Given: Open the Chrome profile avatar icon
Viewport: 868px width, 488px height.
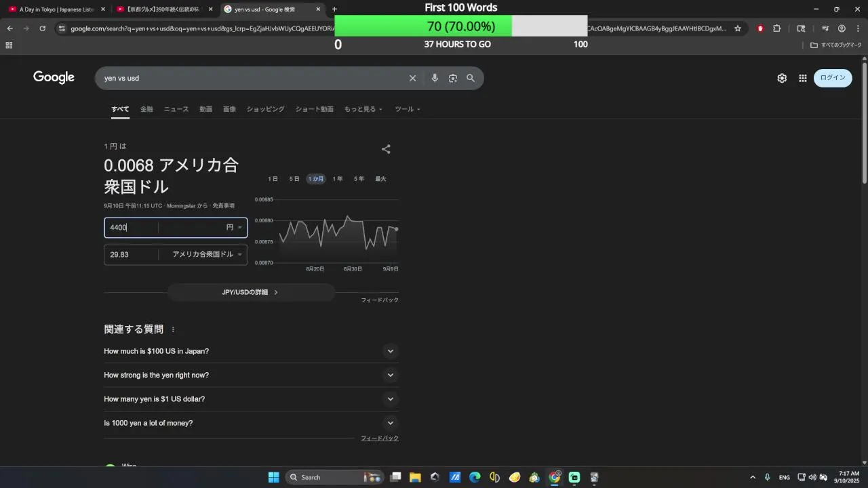Looking at the screenshot, I should 842,28.
